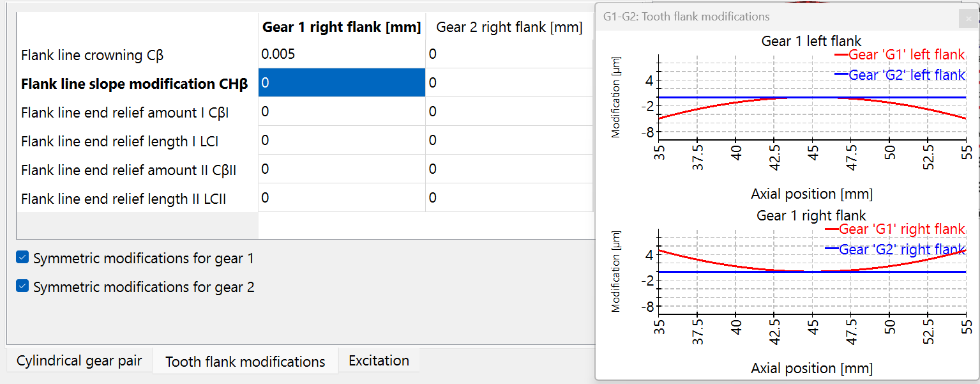
Task: Click the Gear 1 right flank column header
Action: (x=342, y=27)
